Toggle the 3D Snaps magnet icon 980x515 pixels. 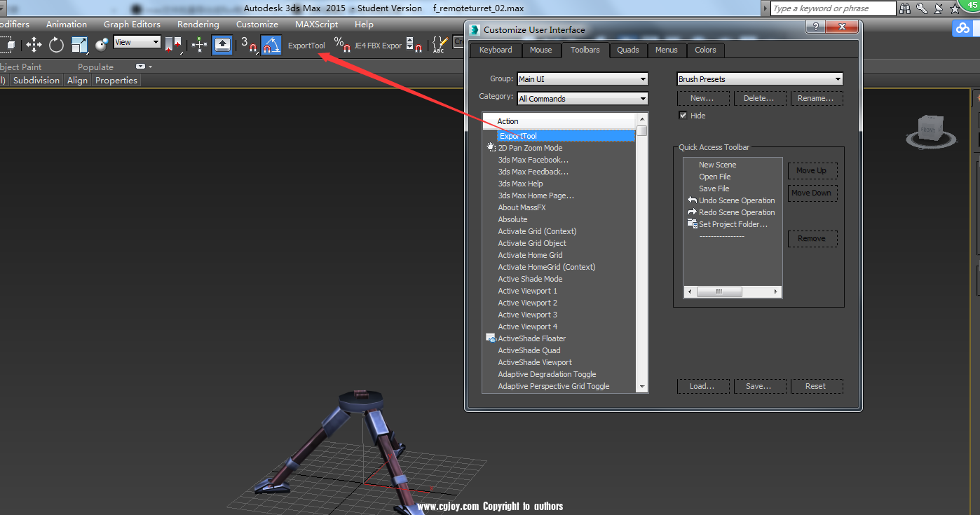[x=249, y=45]
